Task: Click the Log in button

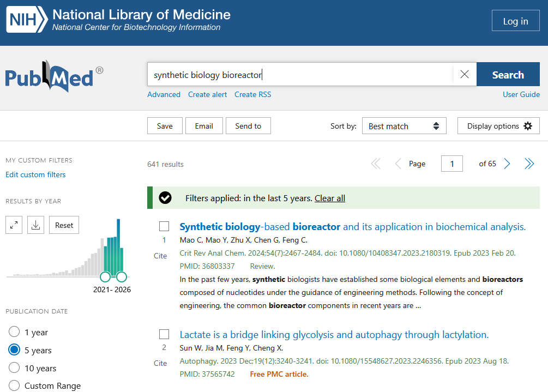Action: click(515, 21)
